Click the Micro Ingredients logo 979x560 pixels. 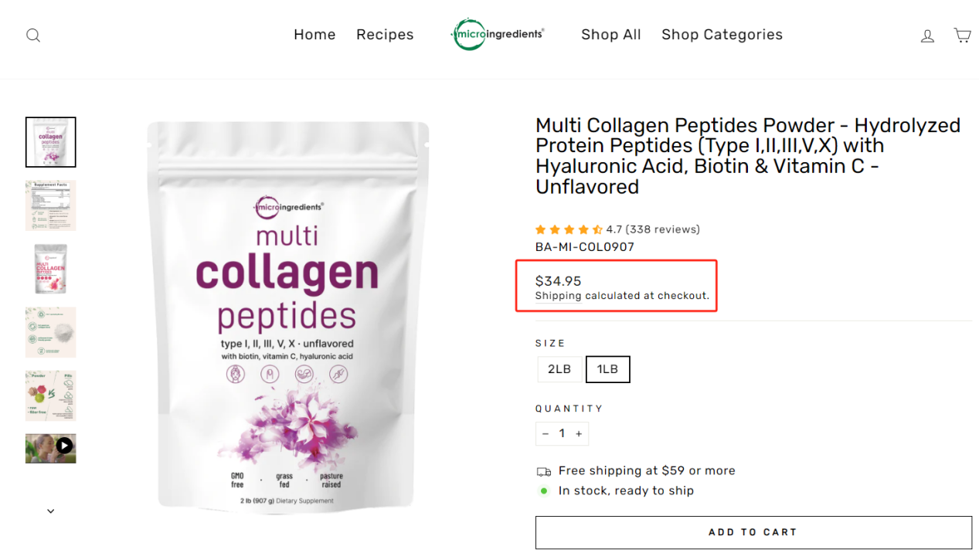click(498, 35)
